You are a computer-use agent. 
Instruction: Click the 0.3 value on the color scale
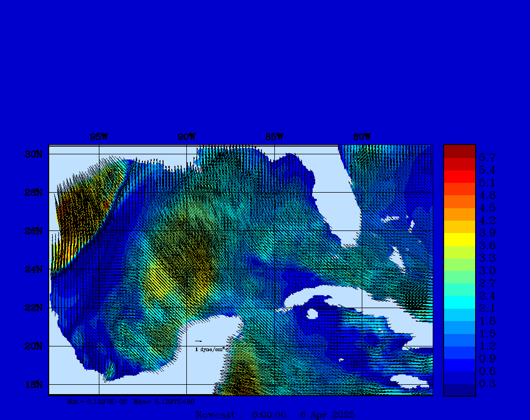(x=487, y=384)
